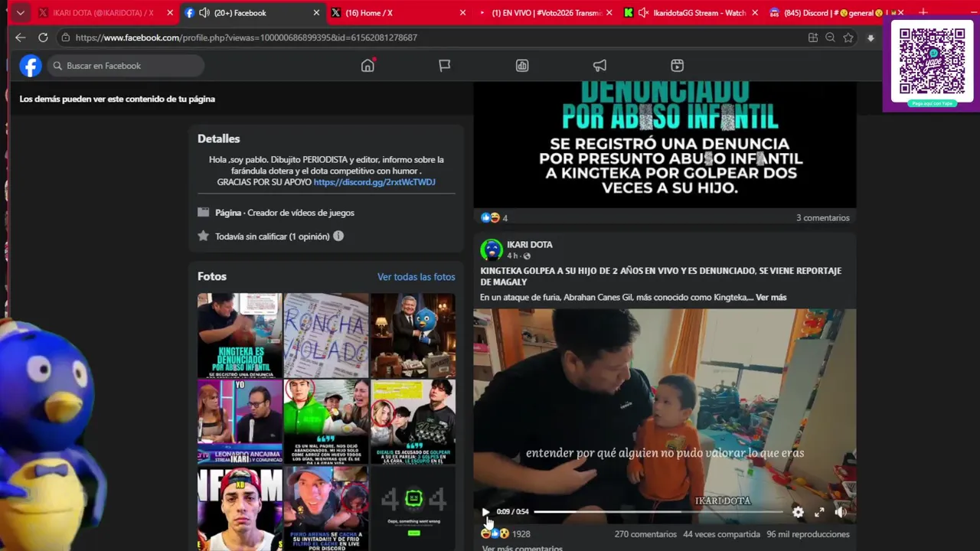Open the browser downloads icon

pyautogui.click(x=871, y=37)
